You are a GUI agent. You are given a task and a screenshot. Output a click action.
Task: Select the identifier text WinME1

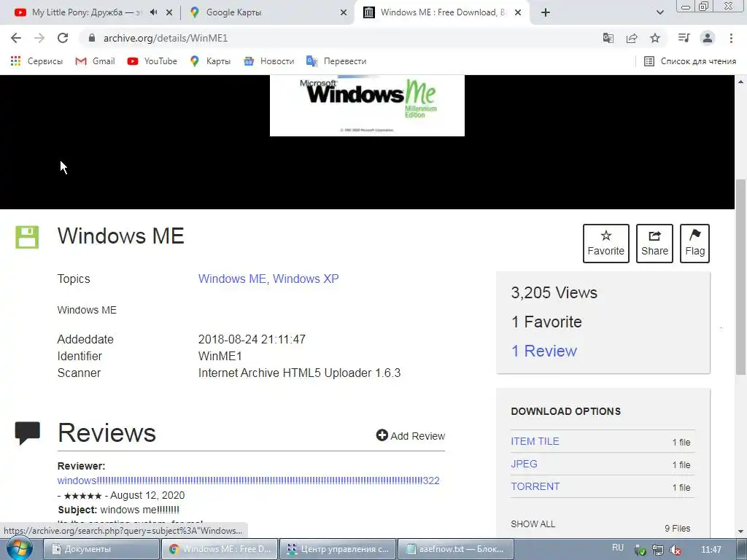coord(220,356)
